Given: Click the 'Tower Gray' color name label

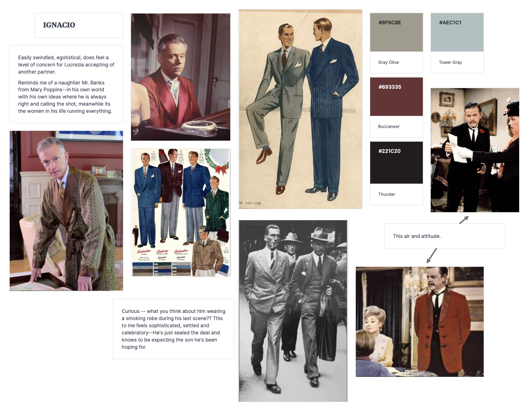Looking at the screenshot, I should [450, 62].
